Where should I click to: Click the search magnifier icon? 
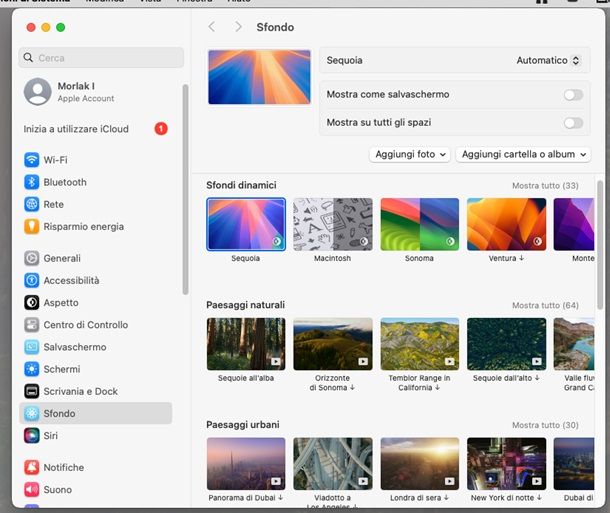pos(28,58)
